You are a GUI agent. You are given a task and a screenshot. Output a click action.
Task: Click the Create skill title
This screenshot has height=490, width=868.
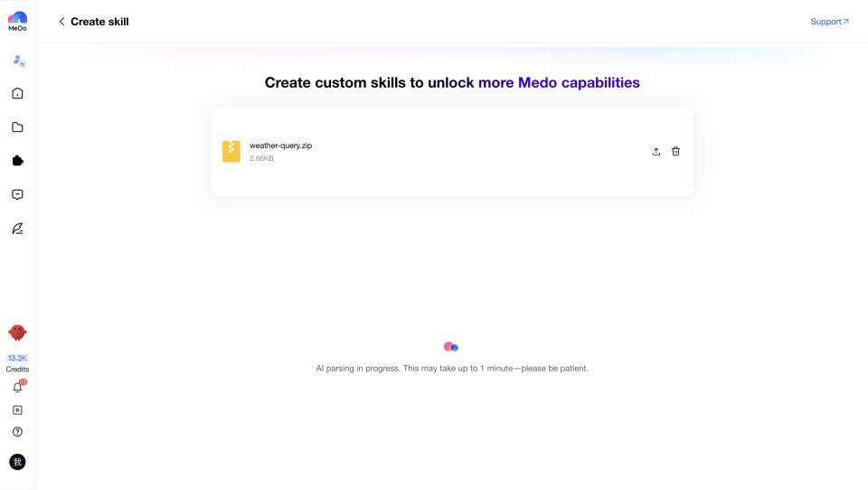pyautogui.click(x=99, y=22)
